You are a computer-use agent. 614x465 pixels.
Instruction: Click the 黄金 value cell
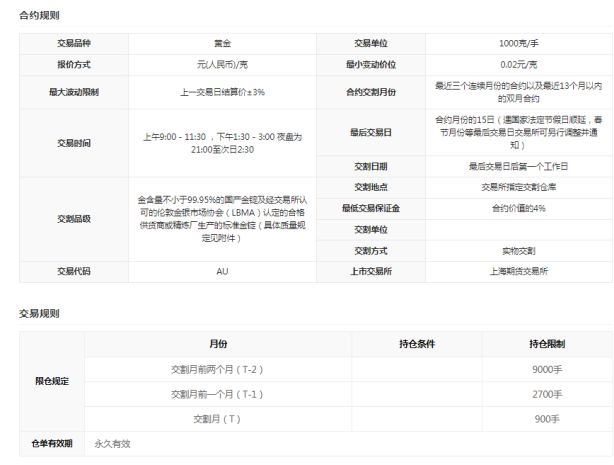222,44
